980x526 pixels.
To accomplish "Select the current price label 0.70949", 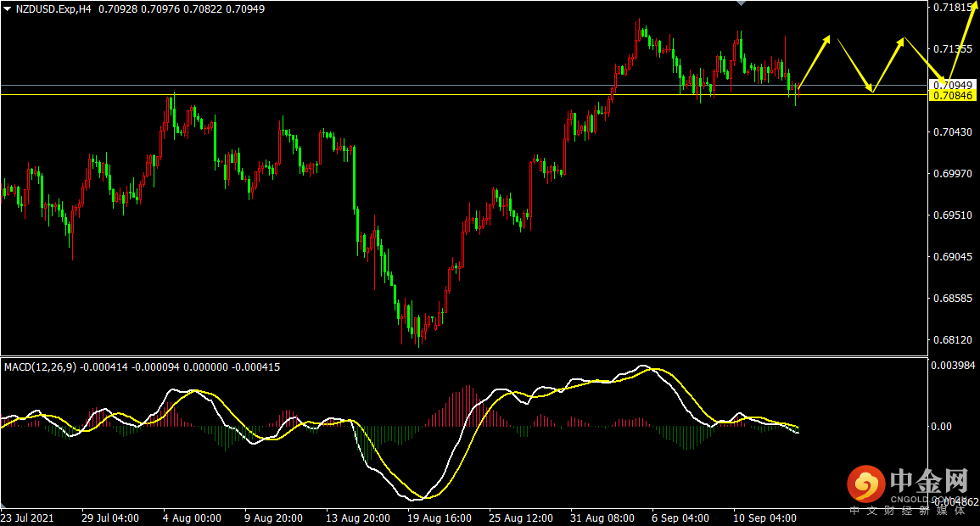I will [953, 85].
